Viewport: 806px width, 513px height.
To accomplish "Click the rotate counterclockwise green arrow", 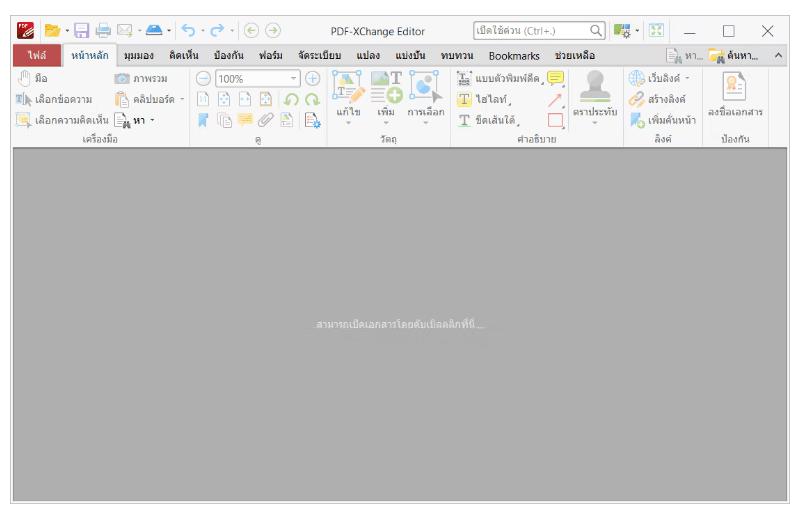I will (291, 99).
